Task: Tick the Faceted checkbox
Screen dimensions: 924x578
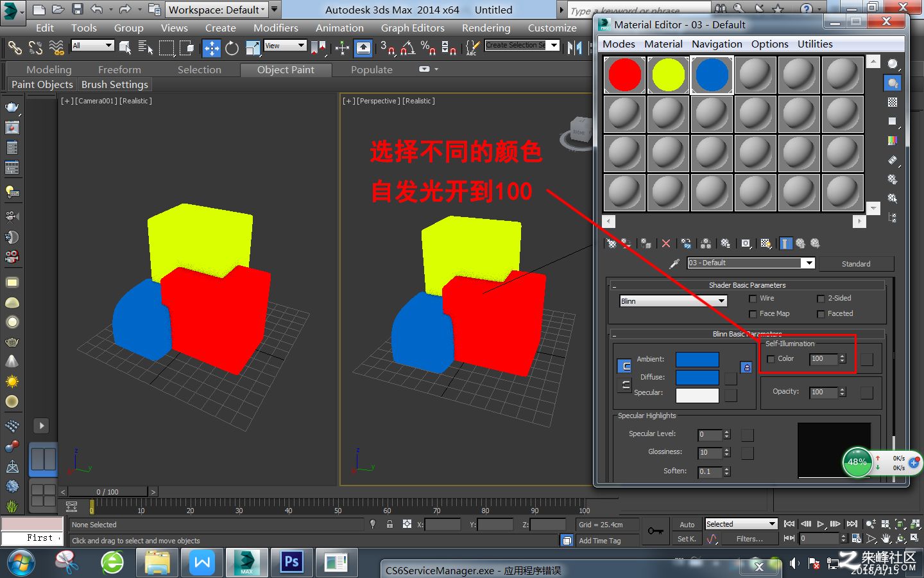Action: point(821,314)
